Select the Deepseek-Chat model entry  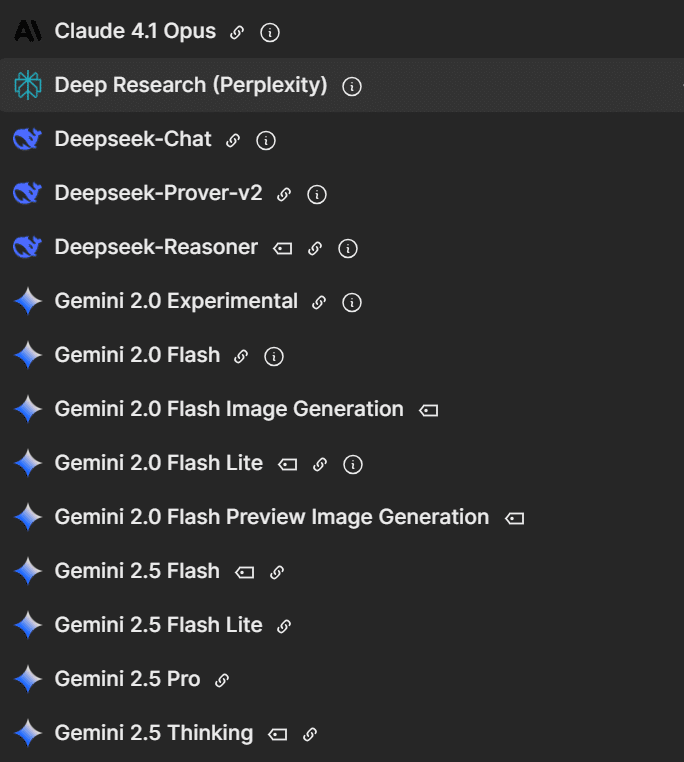pyautogui.click(x=133, y=140)
